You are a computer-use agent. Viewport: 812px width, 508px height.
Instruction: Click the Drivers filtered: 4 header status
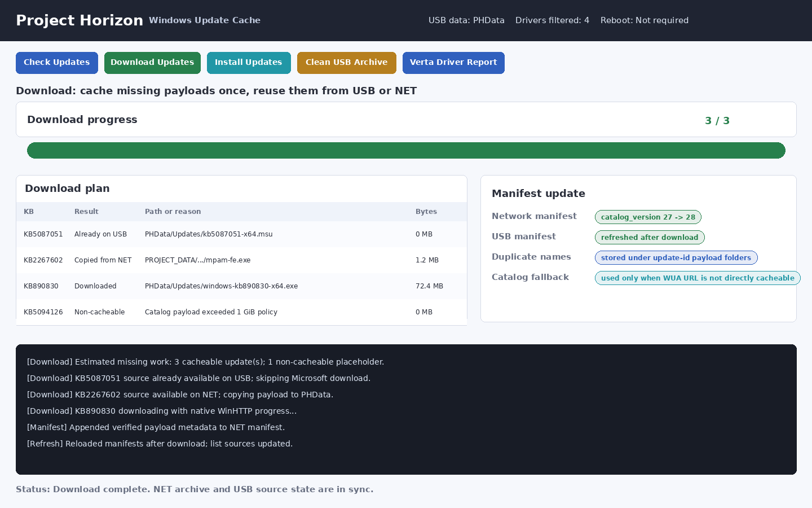tap(552, 20)
